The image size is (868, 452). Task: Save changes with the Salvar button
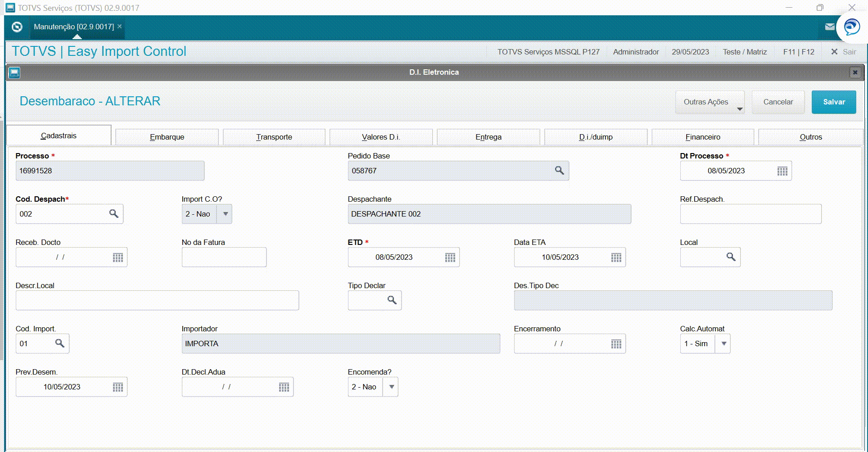pyautogui.click(x=834, y=102)
